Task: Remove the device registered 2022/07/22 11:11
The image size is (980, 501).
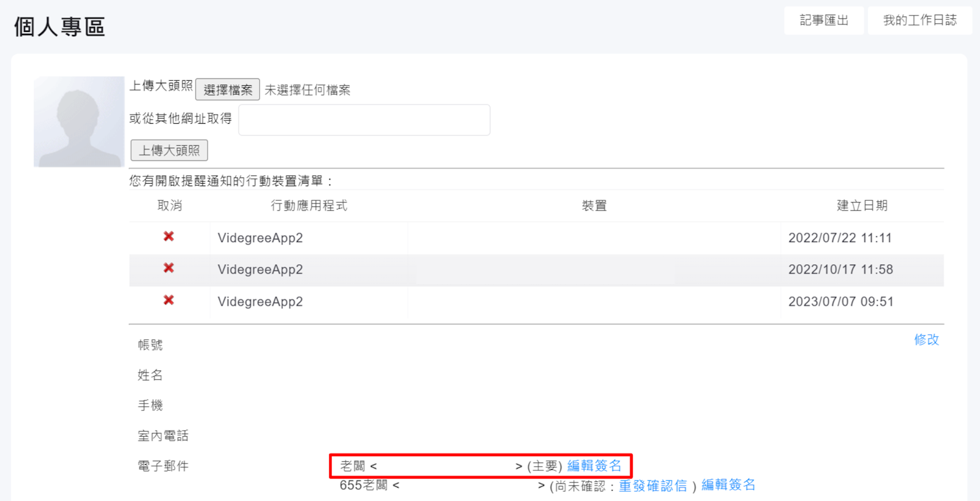Action: pos(168,236)
